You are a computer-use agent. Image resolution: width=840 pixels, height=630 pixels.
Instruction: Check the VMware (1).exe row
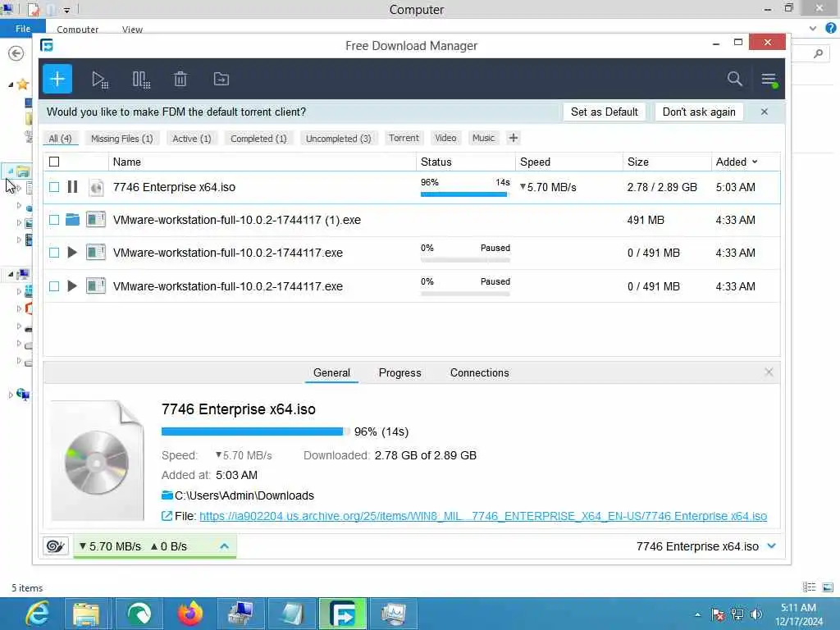pyautogui.click(x=54, y=220)
